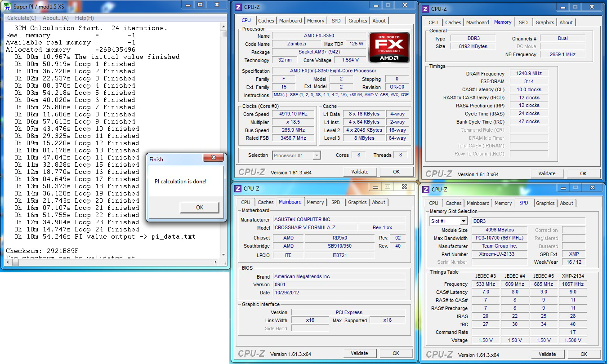Viewport: 607px width, 364px height.
Task: Open the Slot #1 memory slot dropdown
Action: pyautogui.click(x=449, y=221)
